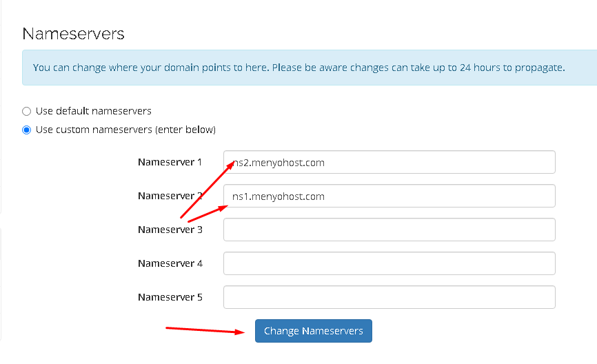Click the Nameservers page heading
597x364 pixels.
(x=73, y=34)
